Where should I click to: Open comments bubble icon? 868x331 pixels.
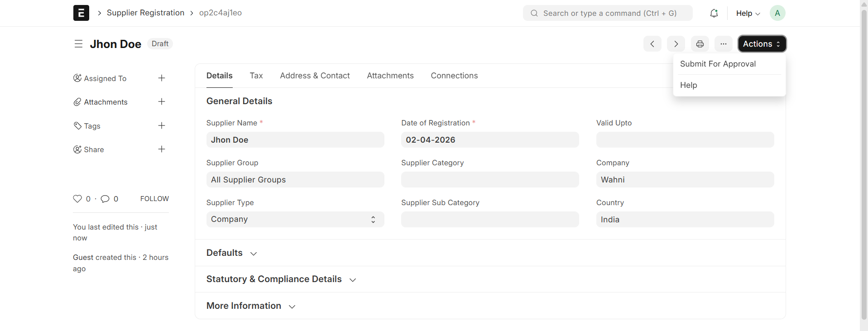(x=105, y=199)
